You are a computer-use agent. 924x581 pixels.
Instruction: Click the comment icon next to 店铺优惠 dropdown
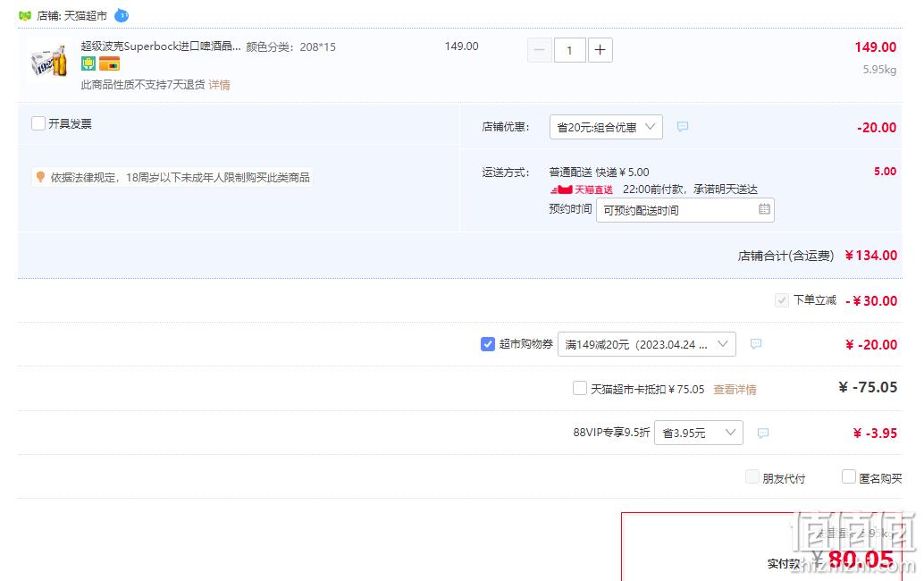point(683,127)
